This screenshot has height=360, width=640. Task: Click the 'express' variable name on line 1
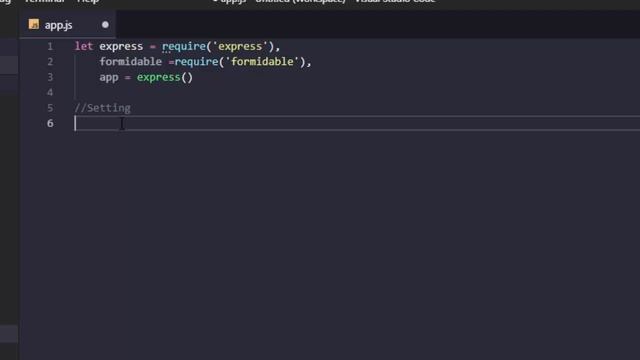pos(121,47)
